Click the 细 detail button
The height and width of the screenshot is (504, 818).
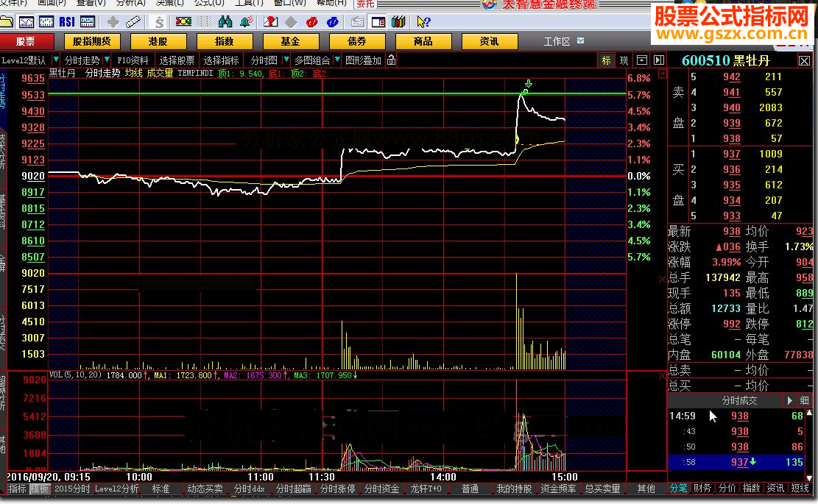pyautogui.click(x=805, y=400)
